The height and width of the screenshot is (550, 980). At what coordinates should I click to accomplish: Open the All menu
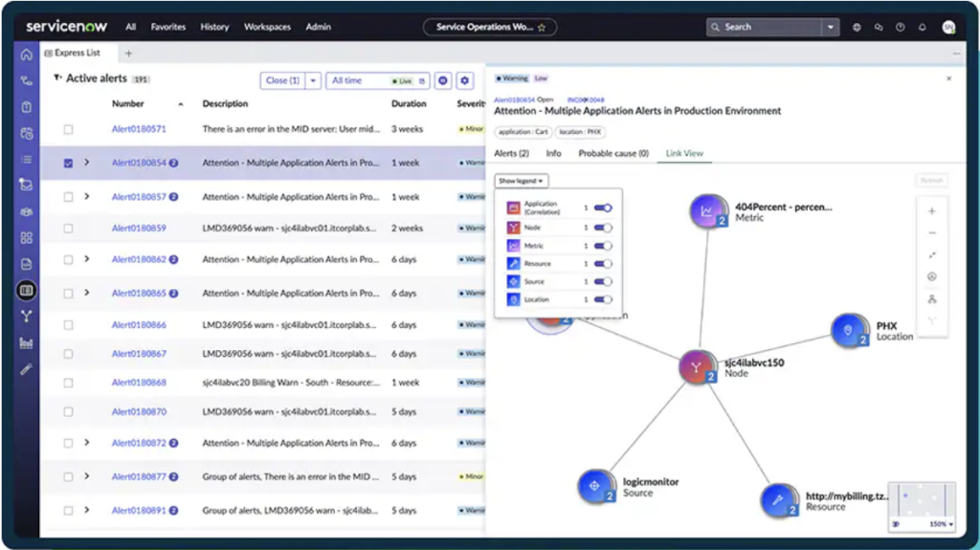[130, 27]
